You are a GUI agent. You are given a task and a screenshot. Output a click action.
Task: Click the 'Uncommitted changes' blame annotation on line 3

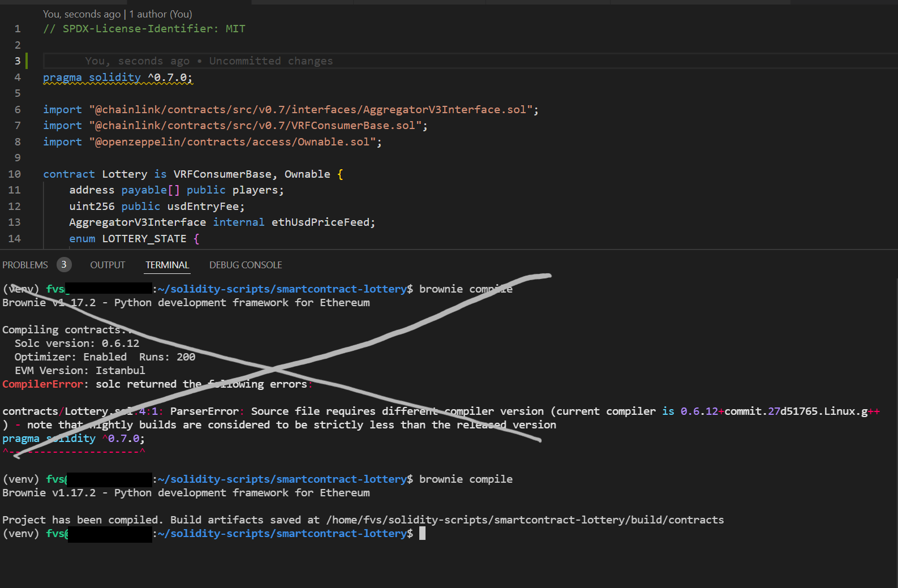(271, 61)
